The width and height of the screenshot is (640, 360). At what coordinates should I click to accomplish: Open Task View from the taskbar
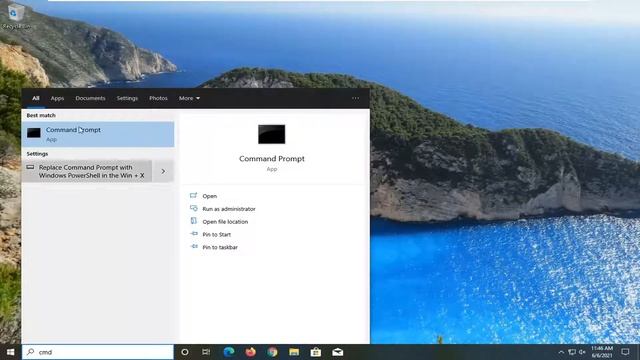coord(206,352)
